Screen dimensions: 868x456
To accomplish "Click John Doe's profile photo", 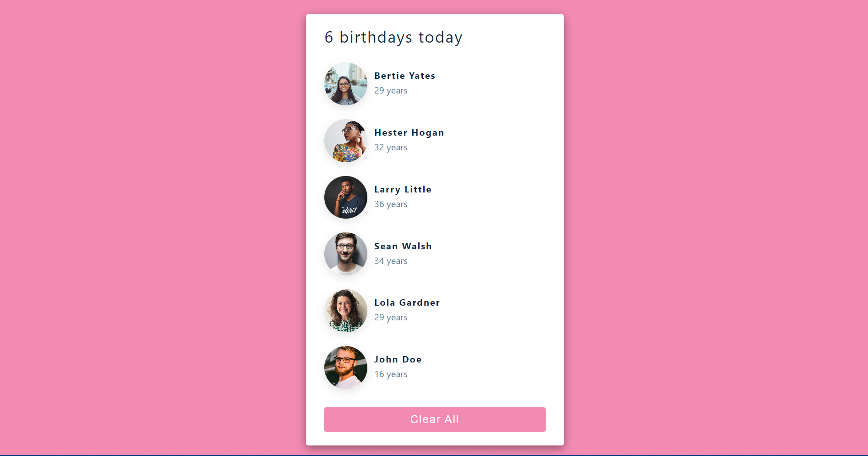I will click(x=345, y=367).
